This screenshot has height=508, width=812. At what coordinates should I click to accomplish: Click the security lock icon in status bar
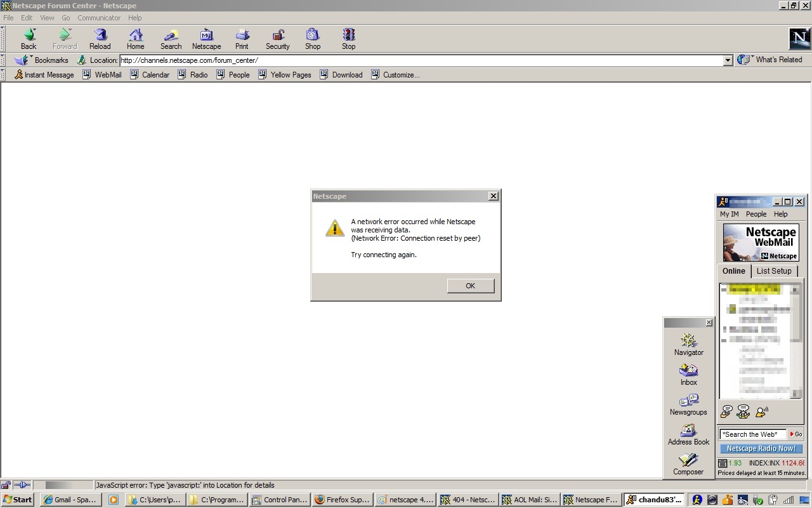6,485
